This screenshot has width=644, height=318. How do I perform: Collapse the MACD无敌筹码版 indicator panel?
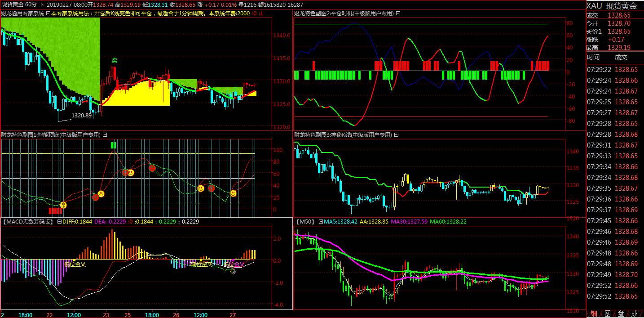point(59,222)
